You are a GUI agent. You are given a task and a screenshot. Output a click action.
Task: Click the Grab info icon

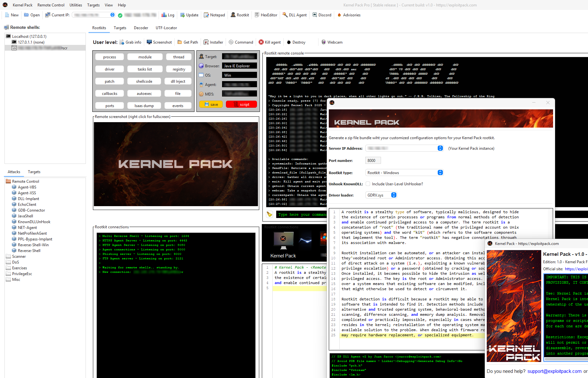122,42
